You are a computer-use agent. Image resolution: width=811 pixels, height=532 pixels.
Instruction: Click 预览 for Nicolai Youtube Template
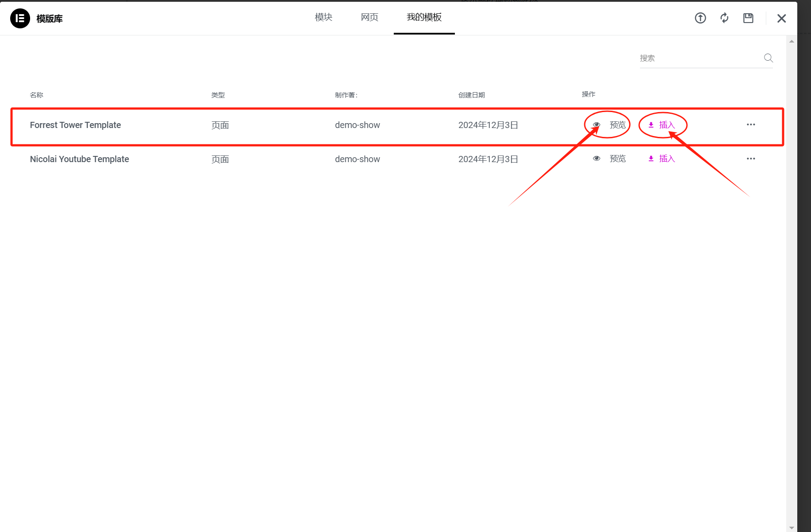(x=617, y=158)
